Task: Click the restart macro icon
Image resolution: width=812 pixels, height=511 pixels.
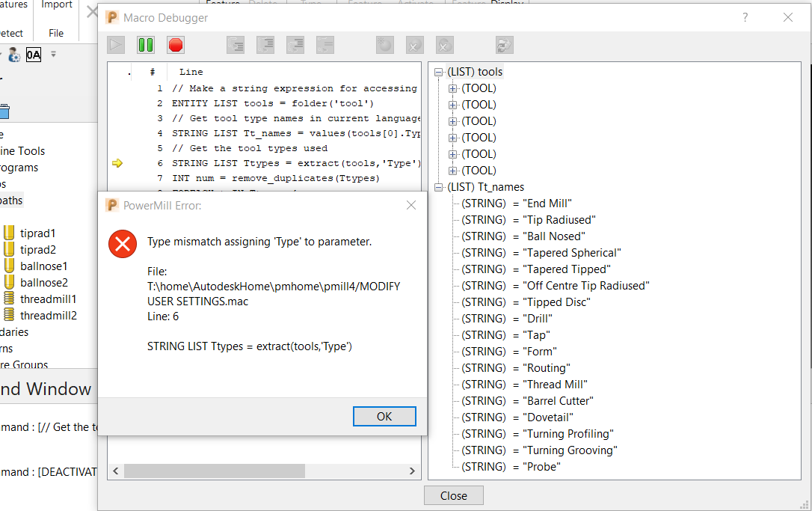Action: (504, 45)
